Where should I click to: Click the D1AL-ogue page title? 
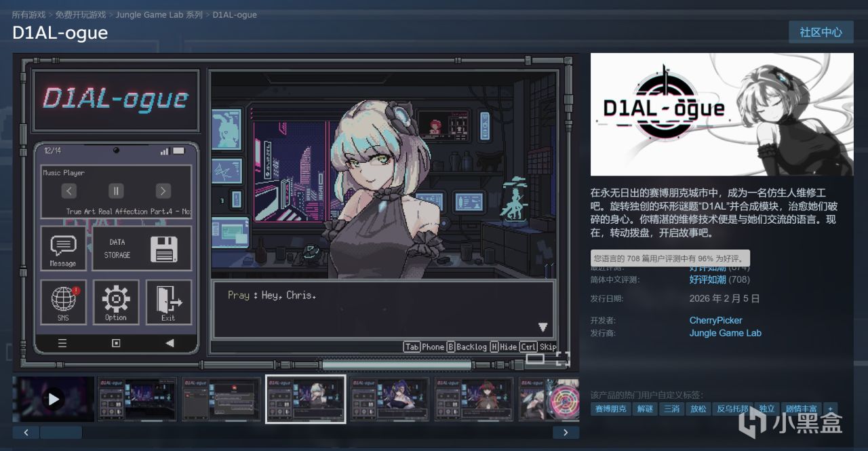pyautogui.click(x=60, y=33)
